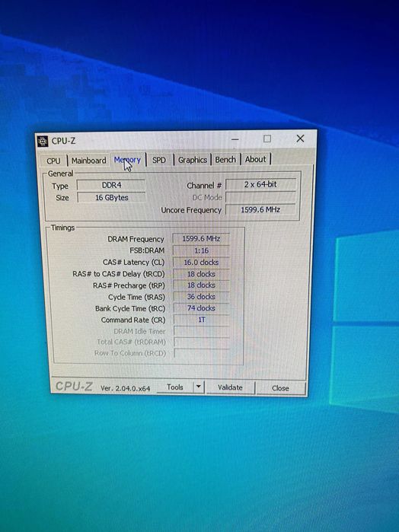The image size is (399, 532).
Task: Click the "Channel #" label
Action: (x=204, y=186)
